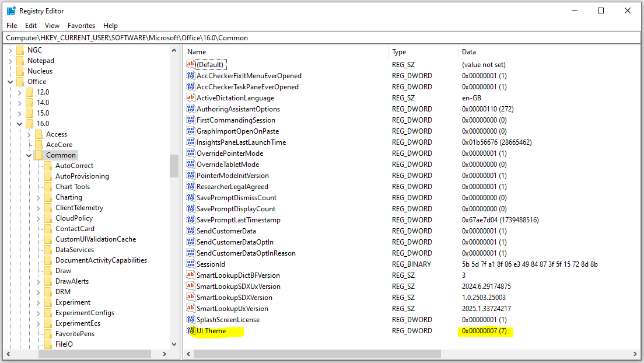Select the AutoCorrect folder icon
Image resolution: width=644 pixels, height=363 pixels.
coord(48,166)
